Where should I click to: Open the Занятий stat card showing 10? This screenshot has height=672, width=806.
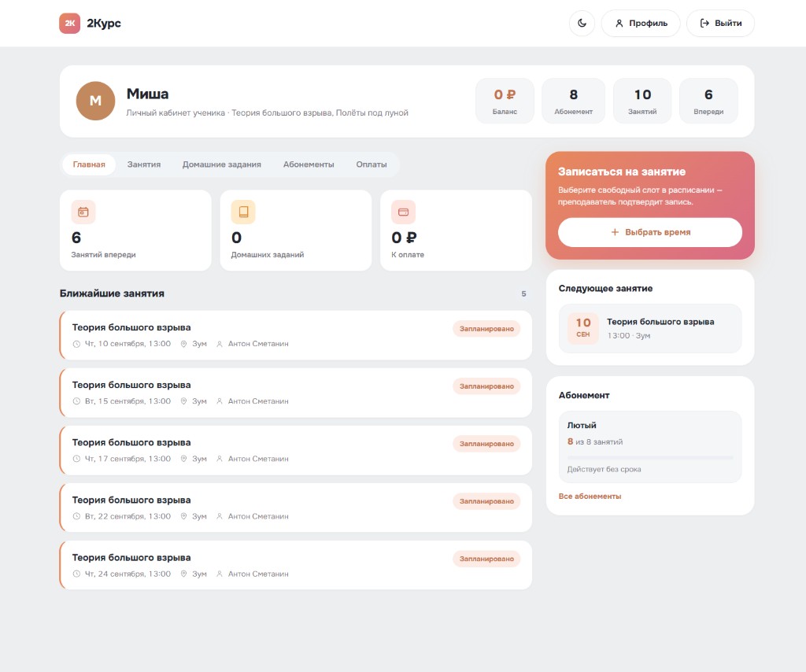click(642, 101)
